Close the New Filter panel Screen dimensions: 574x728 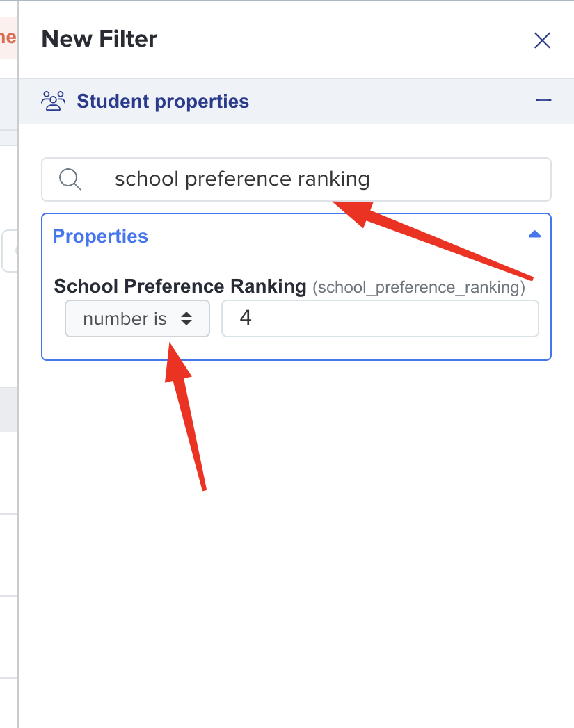pyautogui.click(x=542, y=40)
